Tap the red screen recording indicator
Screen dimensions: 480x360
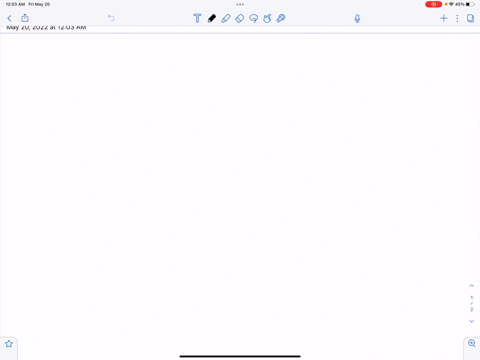[433, 4]
